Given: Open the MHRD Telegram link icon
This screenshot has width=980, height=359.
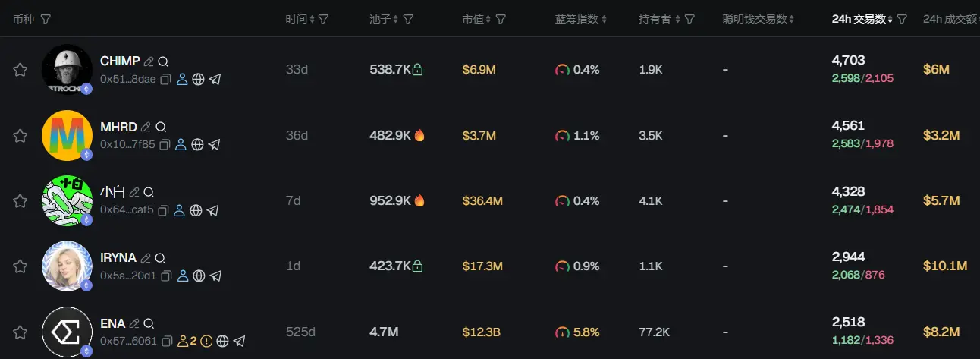Looking at the screenshot, I should [x=215, y=144].
